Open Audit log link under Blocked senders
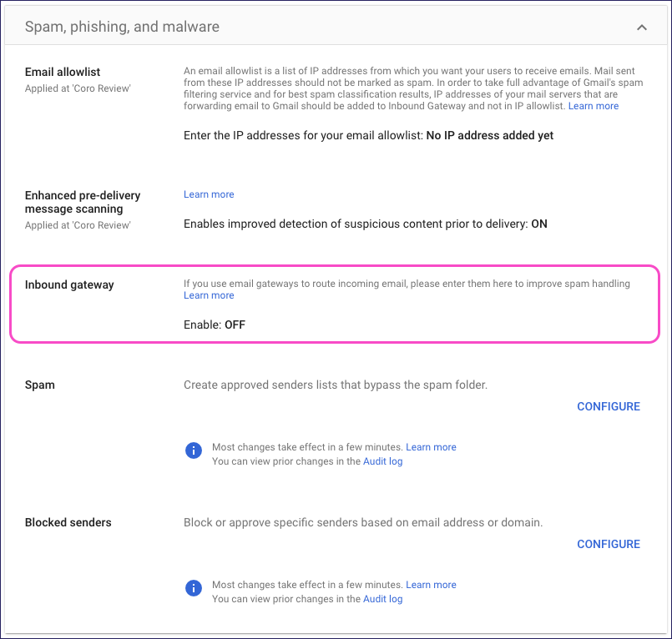 coord(382,599)
